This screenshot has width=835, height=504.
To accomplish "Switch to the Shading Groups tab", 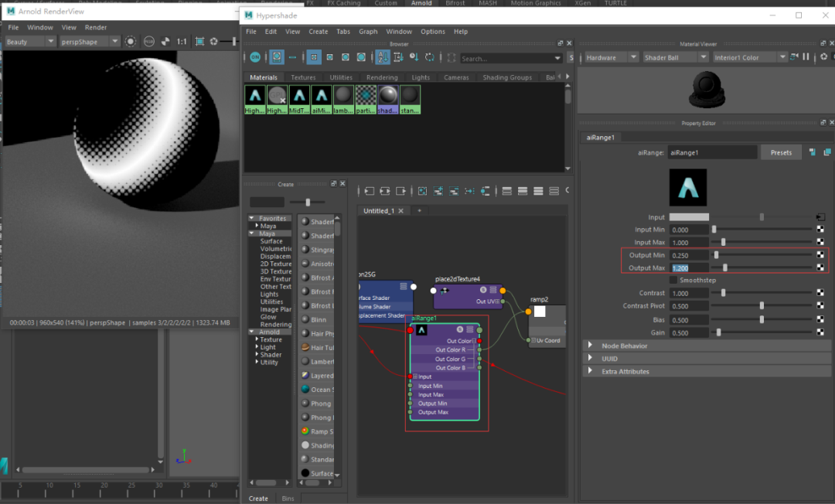I will tap(507, 77).
